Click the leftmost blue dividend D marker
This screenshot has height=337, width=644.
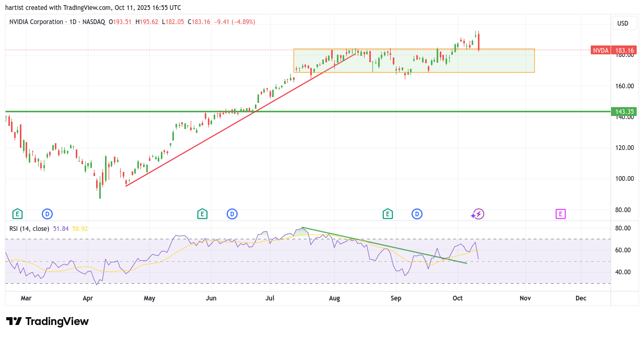[x=48, y=214]
